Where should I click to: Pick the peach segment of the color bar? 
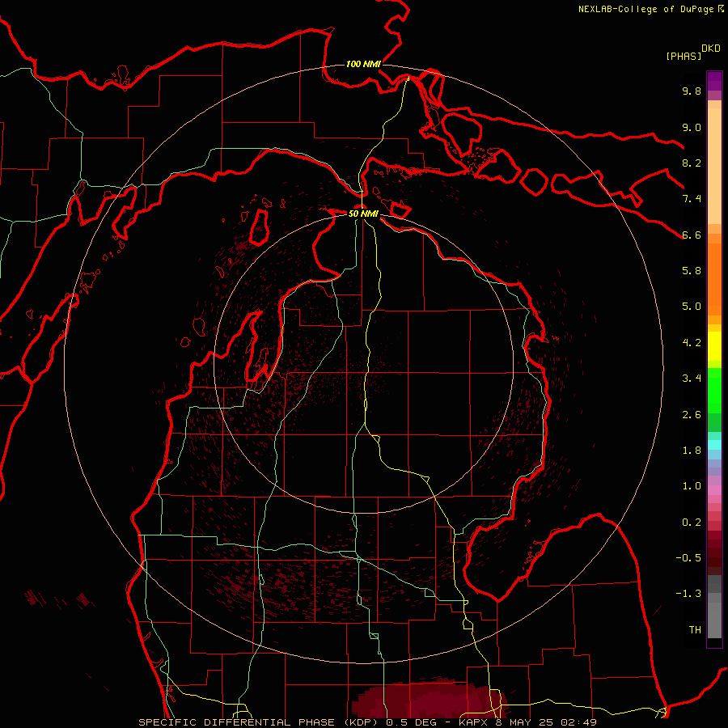coord(714,163)
